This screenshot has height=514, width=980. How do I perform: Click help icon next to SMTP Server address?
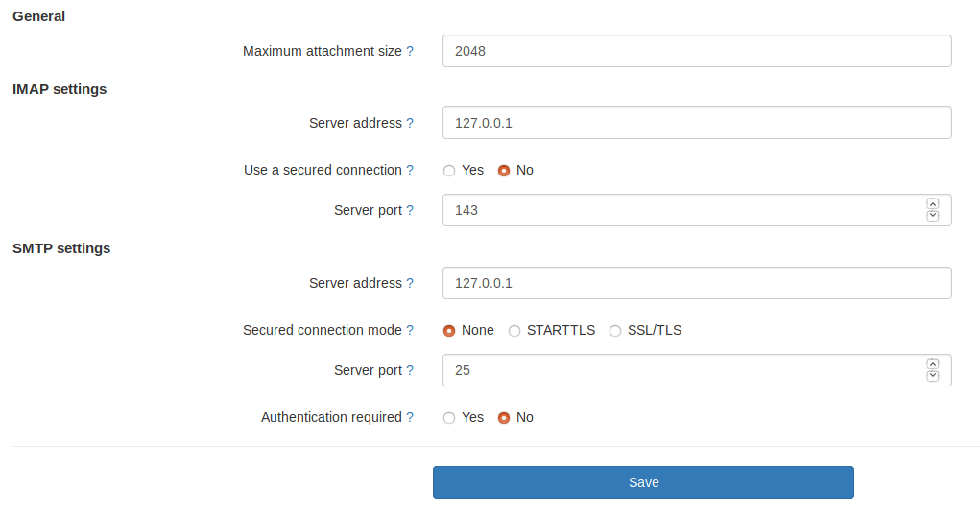[410, 283]
